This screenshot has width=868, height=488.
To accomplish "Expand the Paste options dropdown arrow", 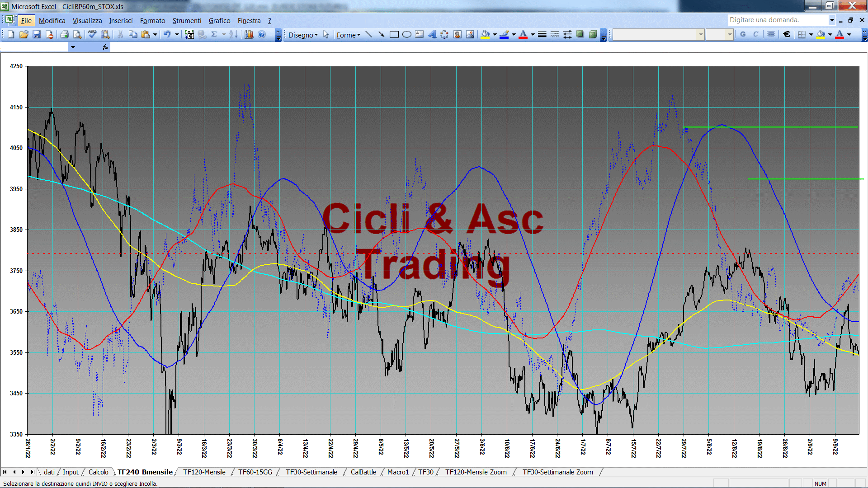I will 155,34.
